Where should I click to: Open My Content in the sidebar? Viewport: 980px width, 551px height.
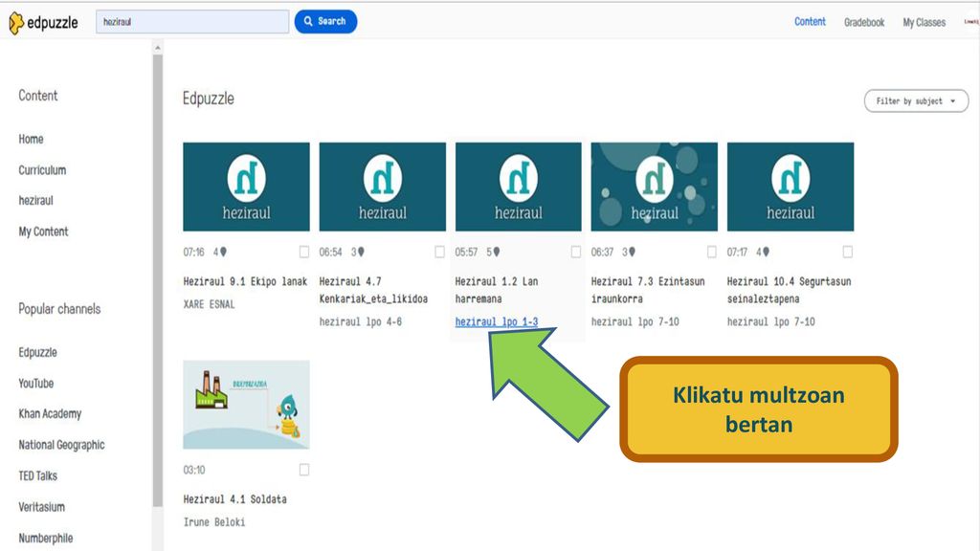(x=43, y=231)
